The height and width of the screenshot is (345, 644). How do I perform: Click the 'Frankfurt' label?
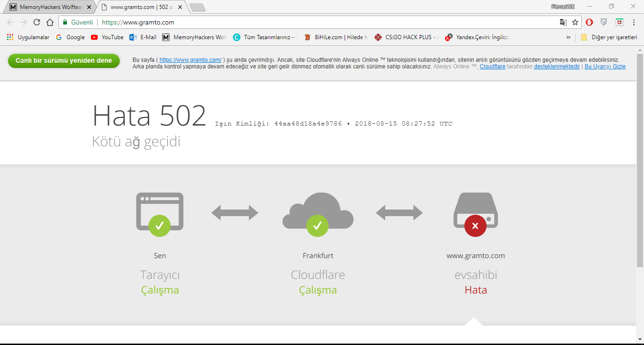click(x=318, y=256)
